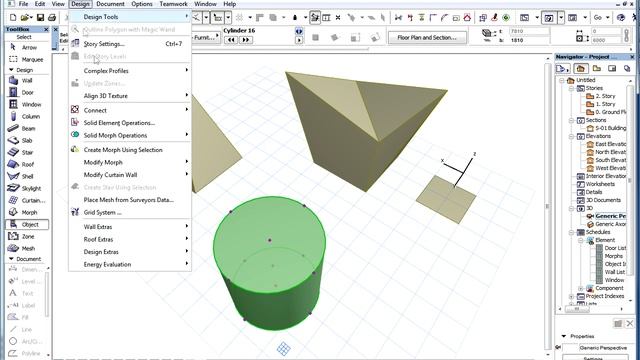Click the next object arrow under Cylinder 16

click(x=246, y=40)
